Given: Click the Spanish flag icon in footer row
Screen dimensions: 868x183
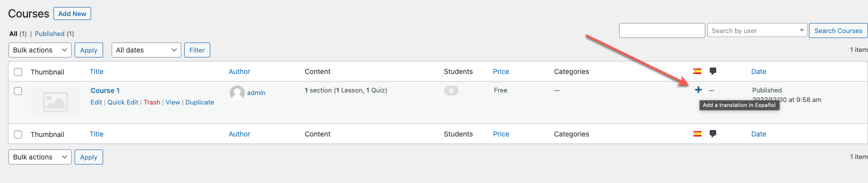Looking at the screenshot, I should point(697,134).
